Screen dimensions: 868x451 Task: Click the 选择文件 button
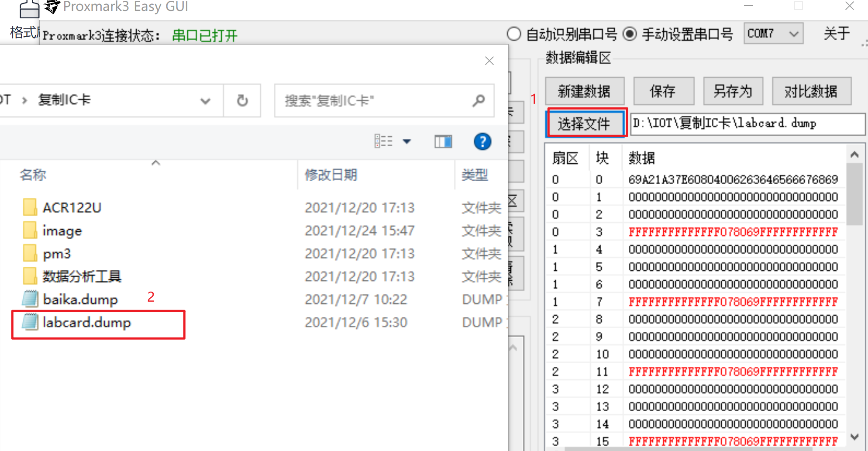[x=586, y=124]
